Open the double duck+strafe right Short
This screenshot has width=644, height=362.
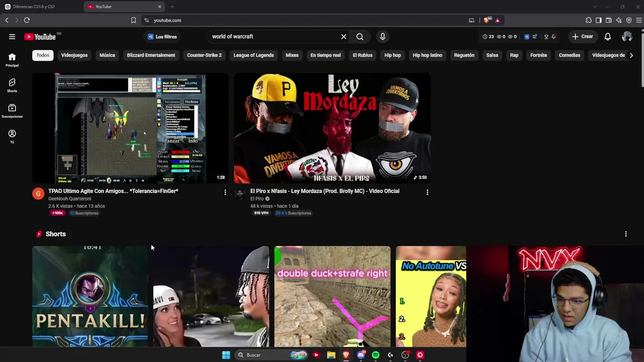click(332, 297)
